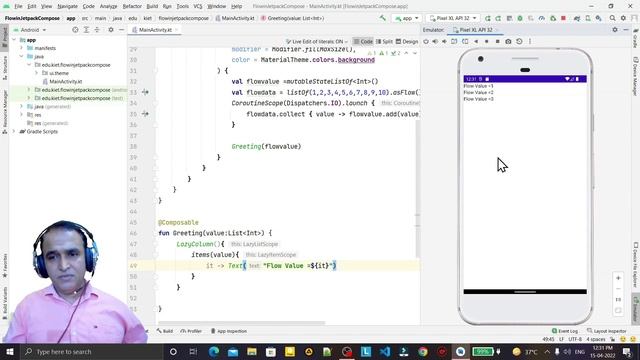Select the MainActivity.kt editor tab
The width and height of the screenshot is (640, 360).
(155, 30)
